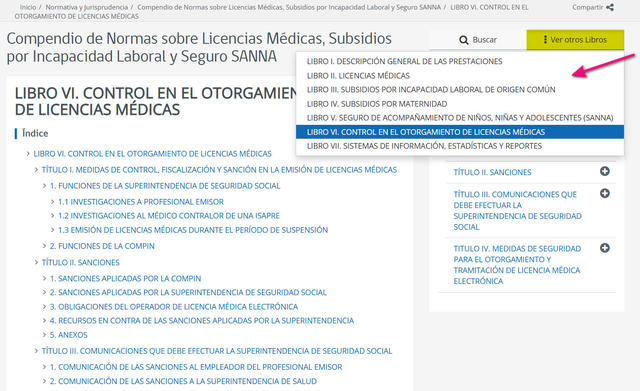Open the Inicio breadcrumb link

(x=28, y=7)
